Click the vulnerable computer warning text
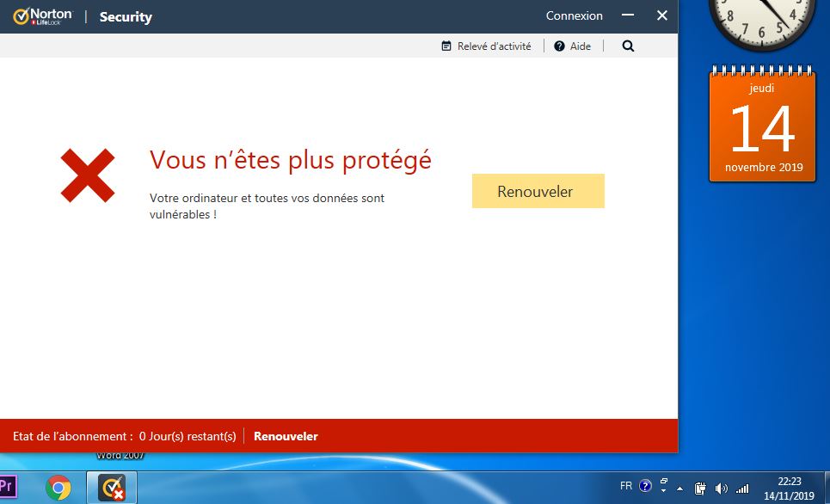This screenshot has height=504, width=830. [267, 206]
